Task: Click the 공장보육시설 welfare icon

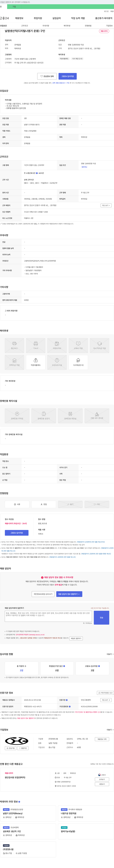Action: click(x=57, y=362)
